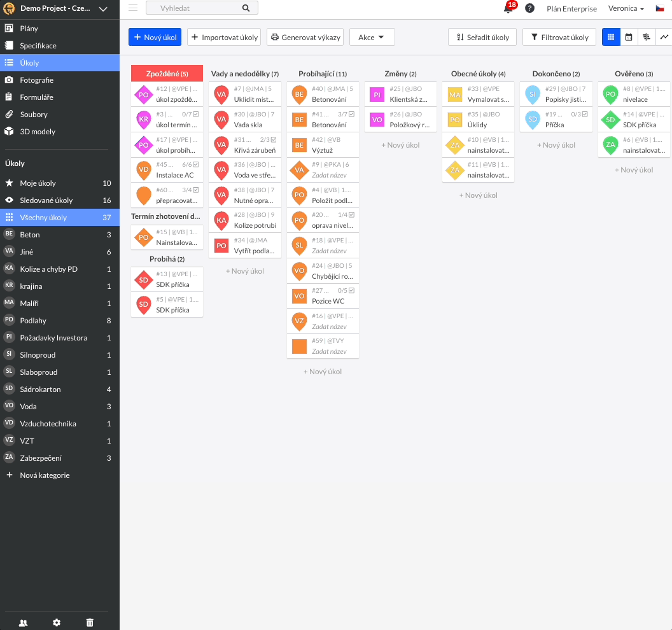Open project settings gear icon
Viewport: 672px width, 630px height.
coord(57,622)
